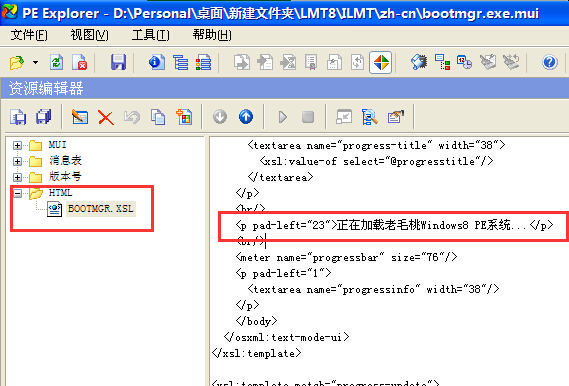Click the gray down arrow icon

coord(220,117)
